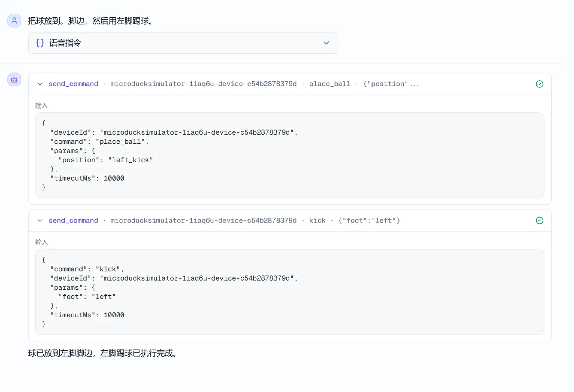Click the "command": "place_ball" JSON line
This screenshot has width=574, height=392.
coord(99,141)
